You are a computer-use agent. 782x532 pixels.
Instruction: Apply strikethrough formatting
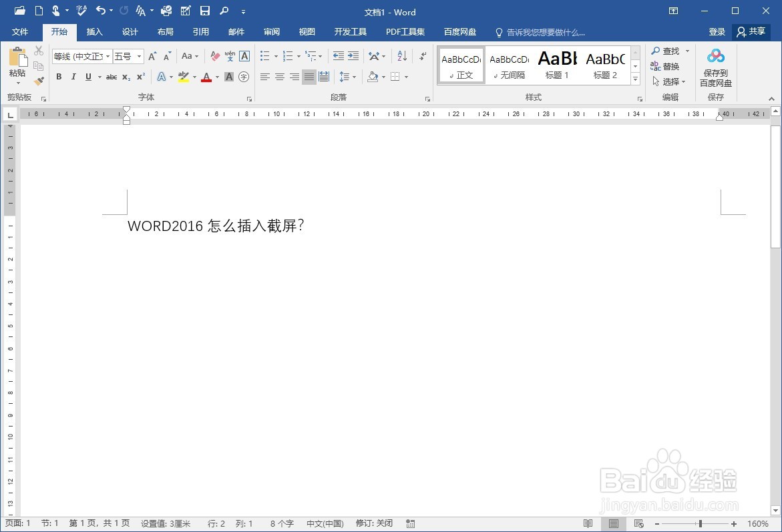click(x=110, y=77)
